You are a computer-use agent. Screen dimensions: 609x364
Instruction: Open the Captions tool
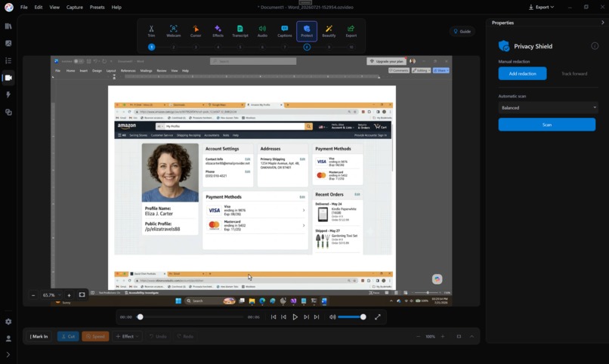(284, 31)
